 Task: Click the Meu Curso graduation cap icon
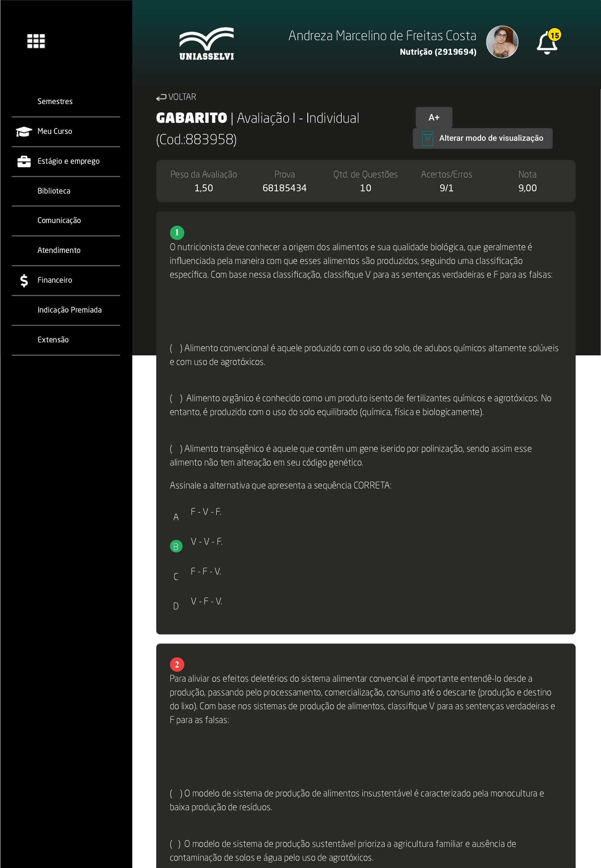(24, 132)
